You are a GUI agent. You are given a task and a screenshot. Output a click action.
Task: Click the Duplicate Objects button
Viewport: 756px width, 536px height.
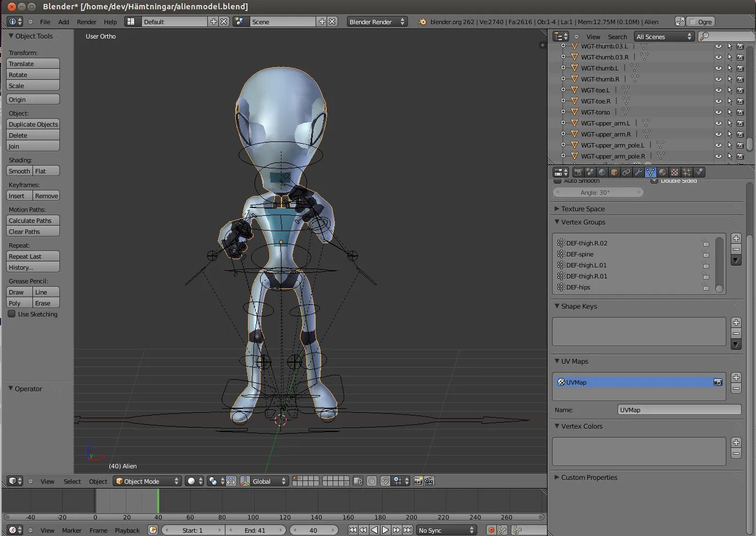33,124
